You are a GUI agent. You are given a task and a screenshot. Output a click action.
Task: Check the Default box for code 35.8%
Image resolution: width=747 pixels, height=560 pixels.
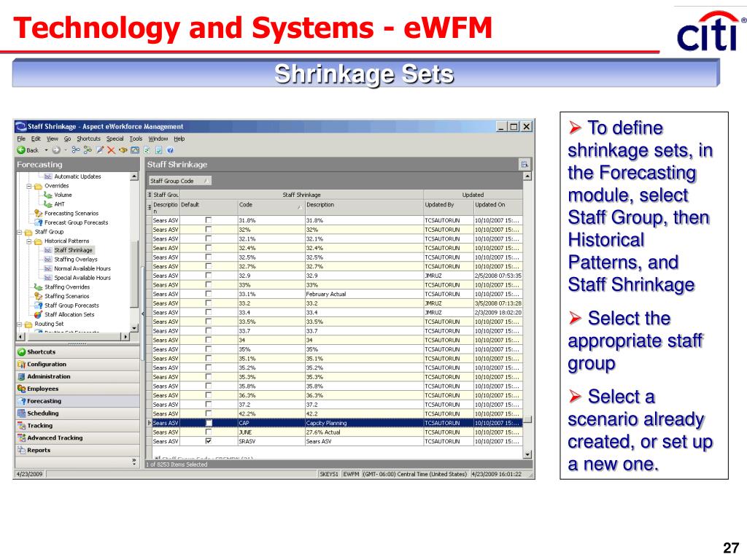[x=208, y=386]
